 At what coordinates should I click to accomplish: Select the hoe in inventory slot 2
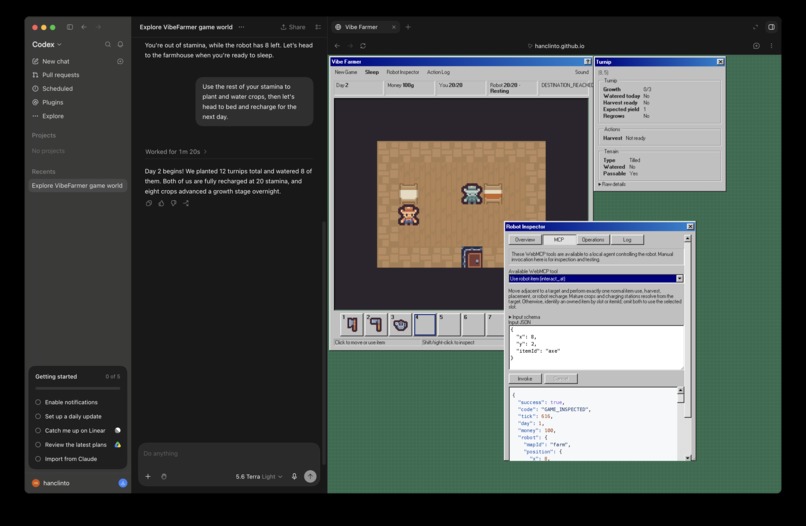[x=376, y=324]
